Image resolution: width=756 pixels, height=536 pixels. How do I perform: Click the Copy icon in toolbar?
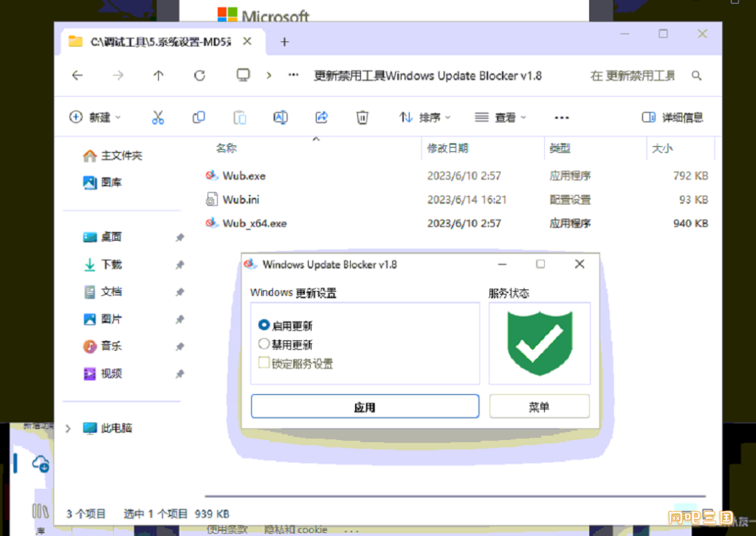(x=199, y=117)
